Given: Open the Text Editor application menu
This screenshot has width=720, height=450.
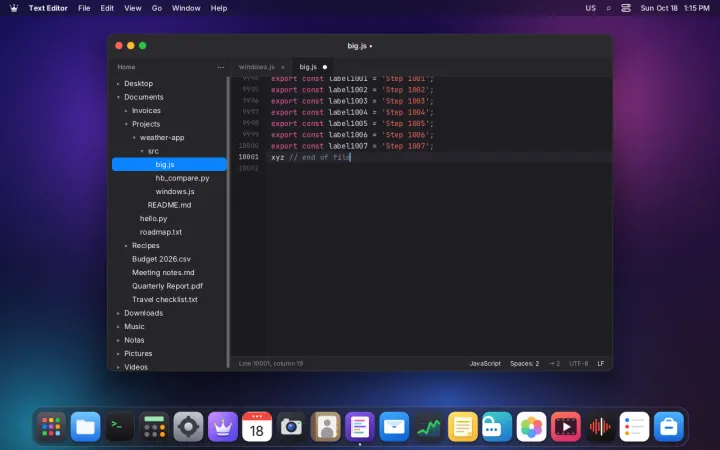Looking at the screenshot, I should point(48,8).
